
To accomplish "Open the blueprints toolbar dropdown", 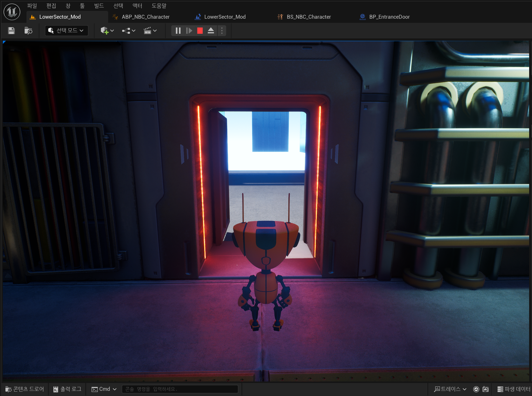I will 129,31.
